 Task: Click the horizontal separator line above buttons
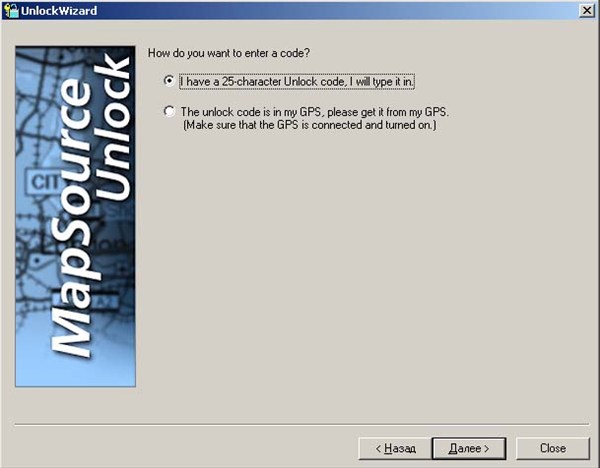click(302, 424)
